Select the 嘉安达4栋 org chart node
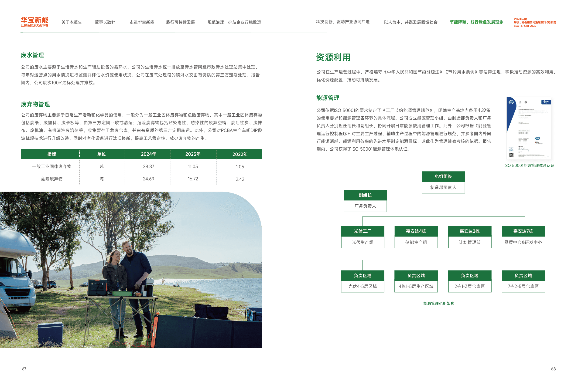Viewport: 578px width, 392px height. click(416, 231)
